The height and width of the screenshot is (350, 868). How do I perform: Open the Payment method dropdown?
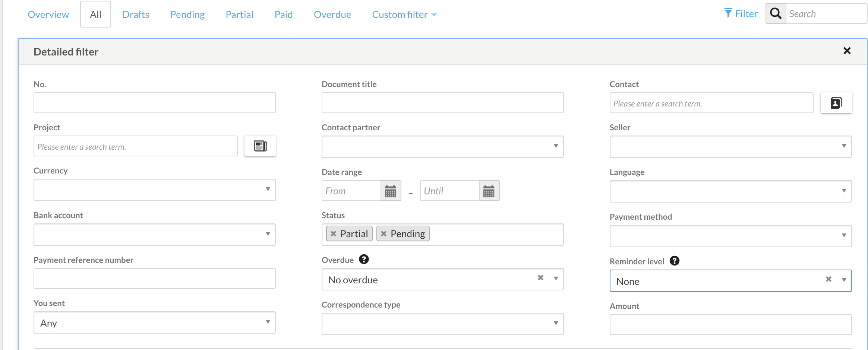pos(730,236)
